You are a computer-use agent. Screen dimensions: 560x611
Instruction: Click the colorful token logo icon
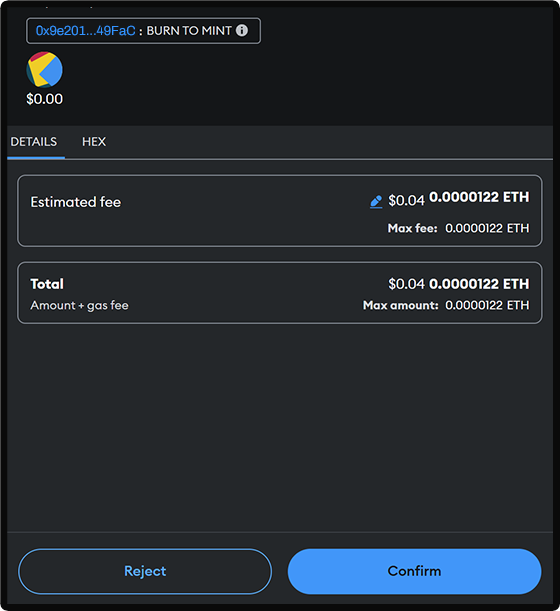tap(44, 70)
